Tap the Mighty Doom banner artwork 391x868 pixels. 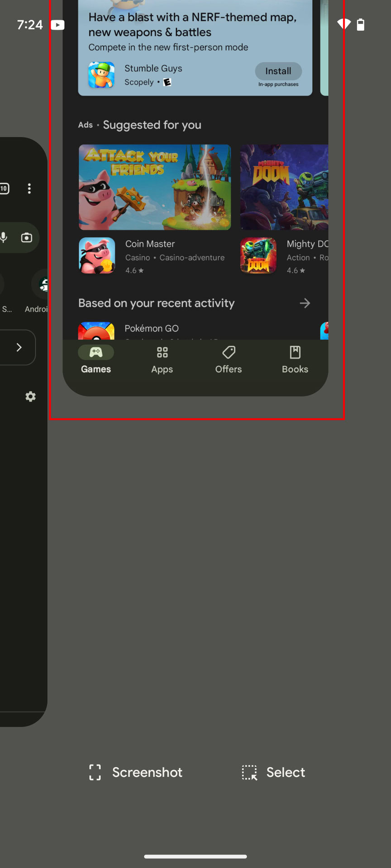[x=284, y=187]
